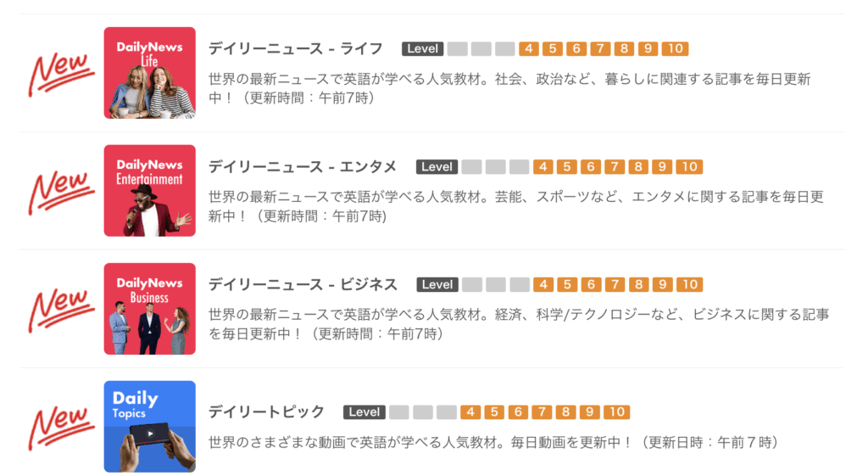Open the デイリーニュース - ライフ title link

[x=296, y=48]
